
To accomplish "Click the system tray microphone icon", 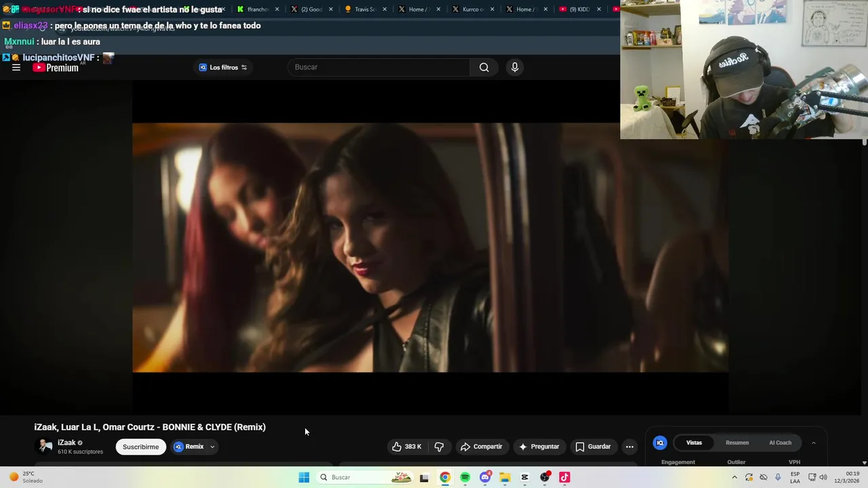I will point(778,477).
